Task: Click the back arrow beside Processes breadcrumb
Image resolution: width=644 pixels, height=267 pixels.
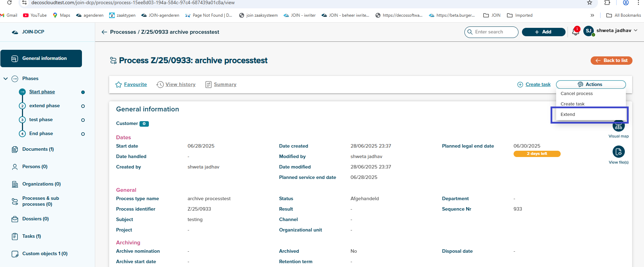Action: pyautogui.click(x=104, y=32)
